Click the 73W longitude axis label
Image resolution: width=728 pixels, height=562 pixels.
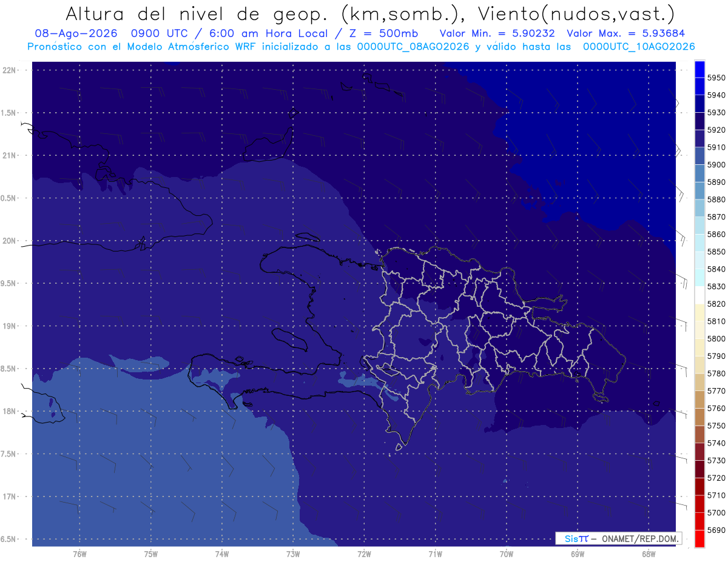[293, 554]
